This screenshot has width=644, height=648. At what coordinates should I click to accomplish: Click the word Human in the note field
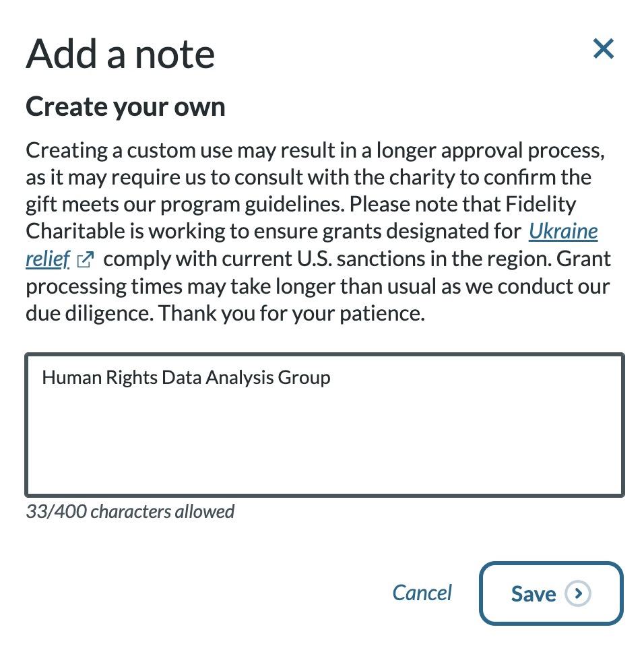tap(71, 377)
